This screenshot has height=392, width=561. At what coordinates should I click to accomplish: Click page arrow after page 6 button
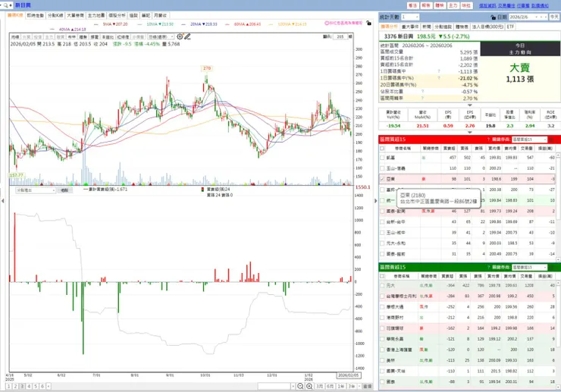point(49,386)
